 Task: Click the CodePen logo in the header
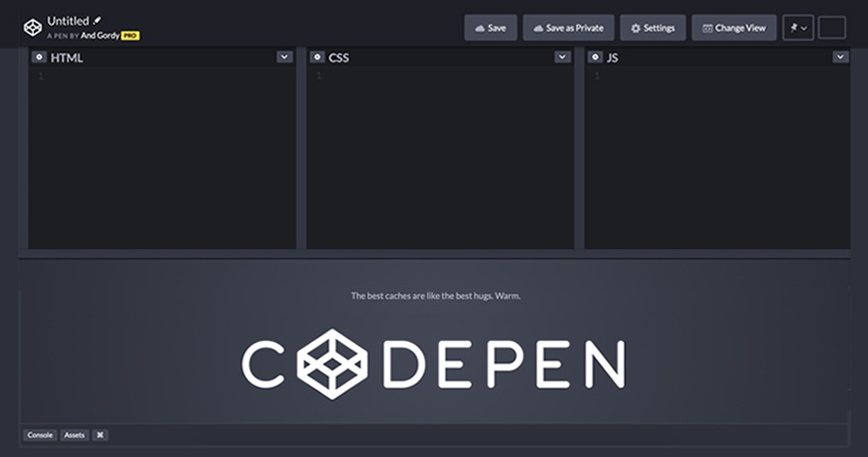click(32, 27)
